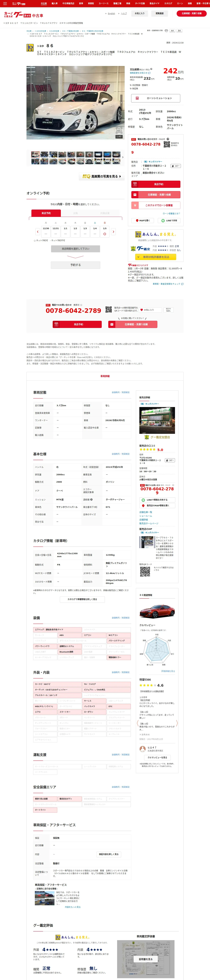Open the map with the MAPを開く pin button
This screenshot has height=980, width=210.
143,220
